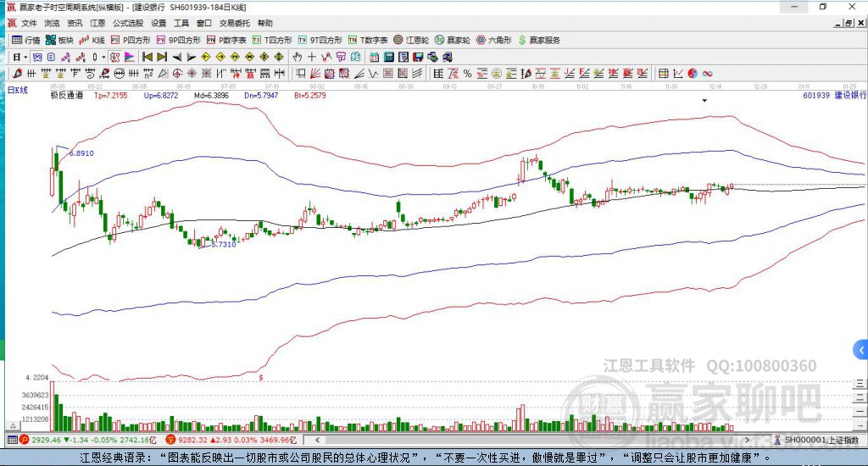Screen dimensions: 868x466
Task: Select the crosshair plus tool
Action: [x=312, y=57]
